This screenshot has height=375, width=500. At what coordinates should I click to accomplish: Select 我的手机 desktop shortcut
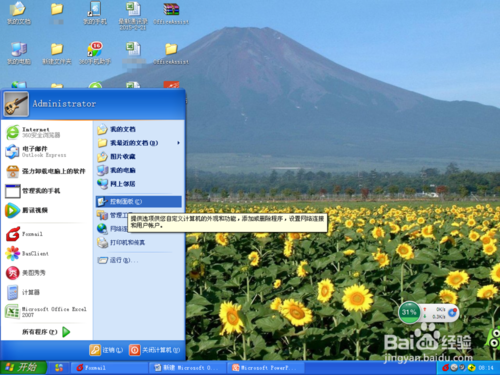tap(95, 14)
